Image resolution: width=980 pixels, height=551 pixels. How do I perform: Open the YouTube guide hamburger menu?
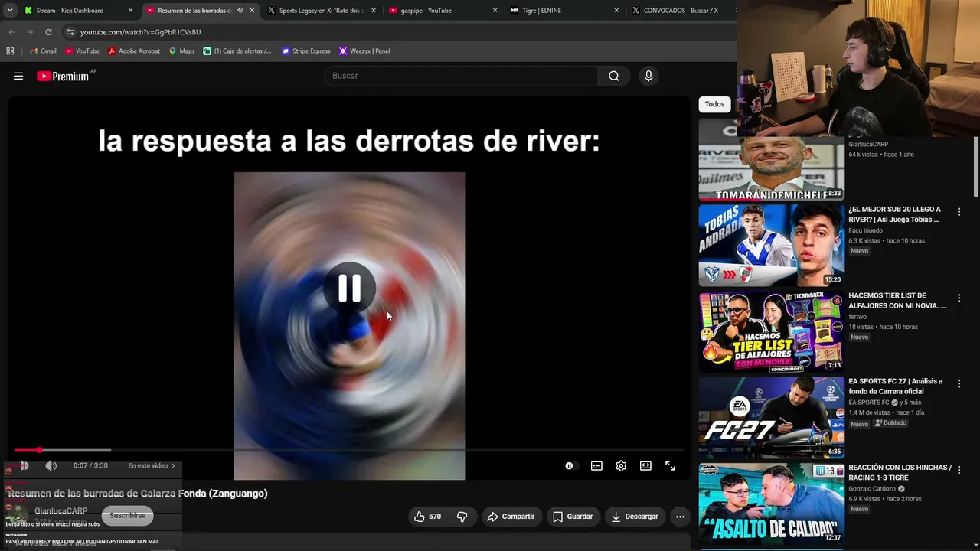coord(18,76)
